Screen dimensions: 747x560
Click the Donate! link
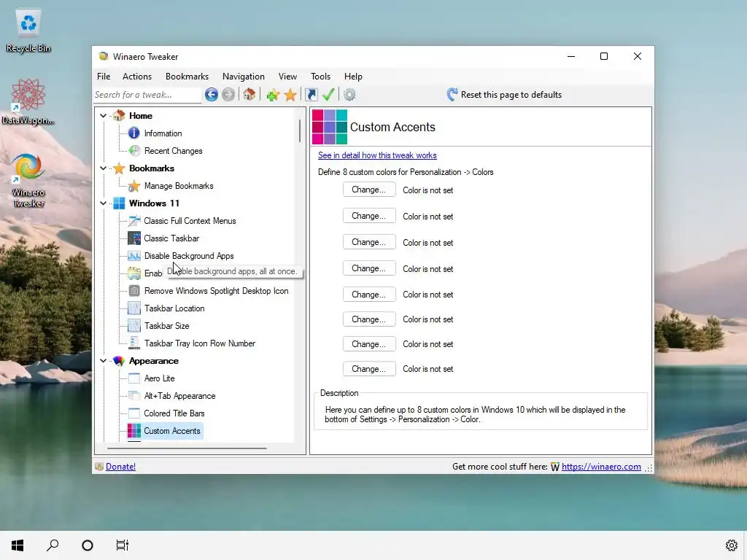coord(120,467)
